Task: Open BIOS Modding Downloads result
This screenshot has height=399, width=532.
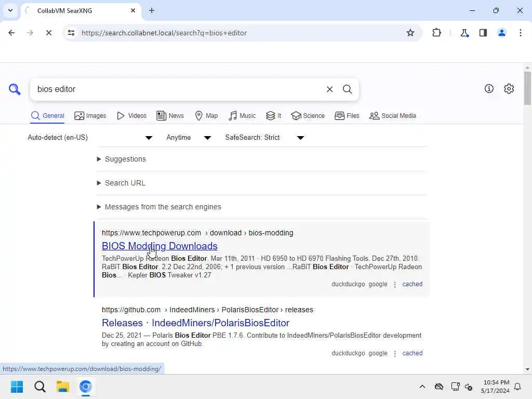Action: [x=159, y=246]
